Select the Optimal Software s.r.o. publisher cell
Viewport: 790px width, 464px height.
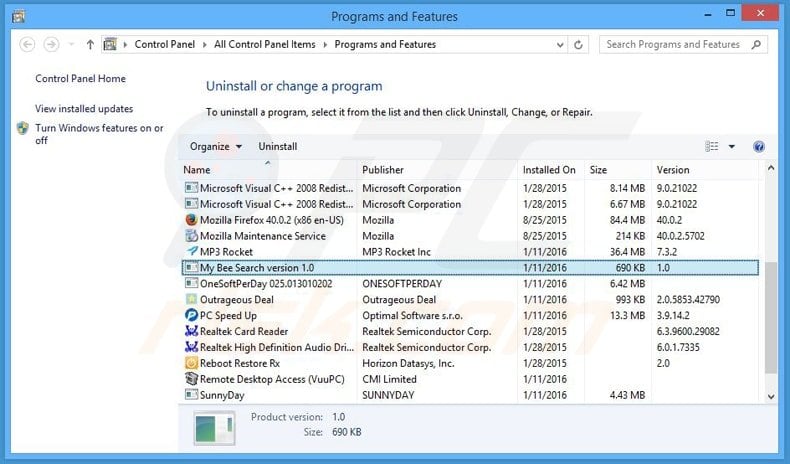point(412,315)
